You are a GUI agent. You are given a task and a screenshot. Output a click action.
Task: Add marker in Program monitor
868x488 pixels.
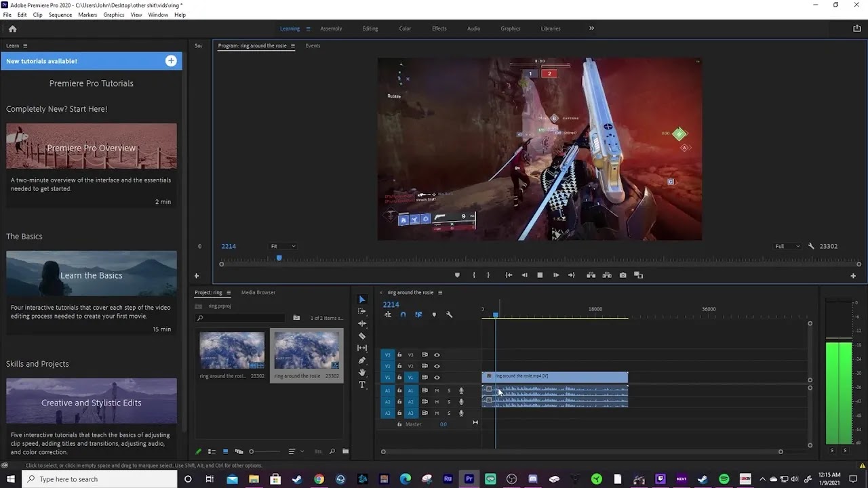point(457,275)
